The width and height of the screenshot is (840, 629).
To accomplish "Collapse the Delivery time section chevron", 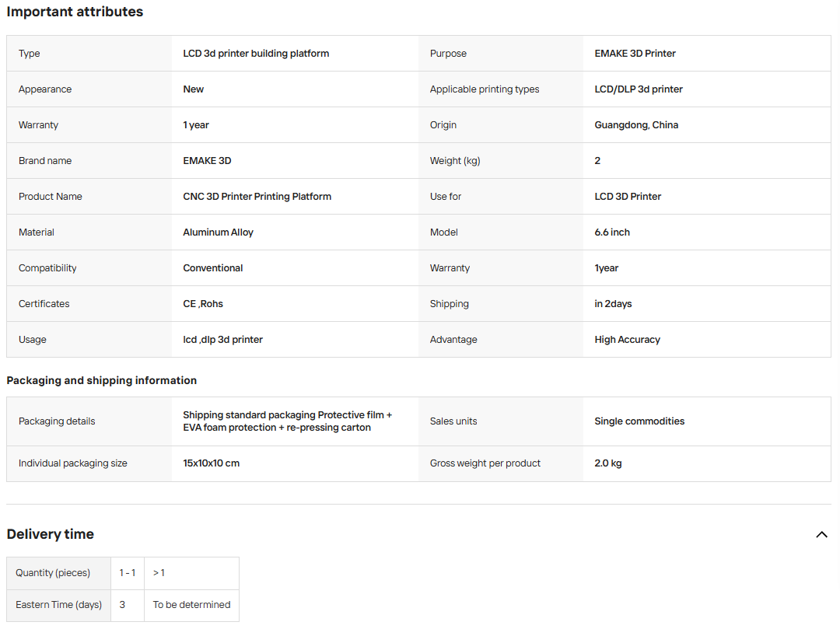I will (821, 534).
